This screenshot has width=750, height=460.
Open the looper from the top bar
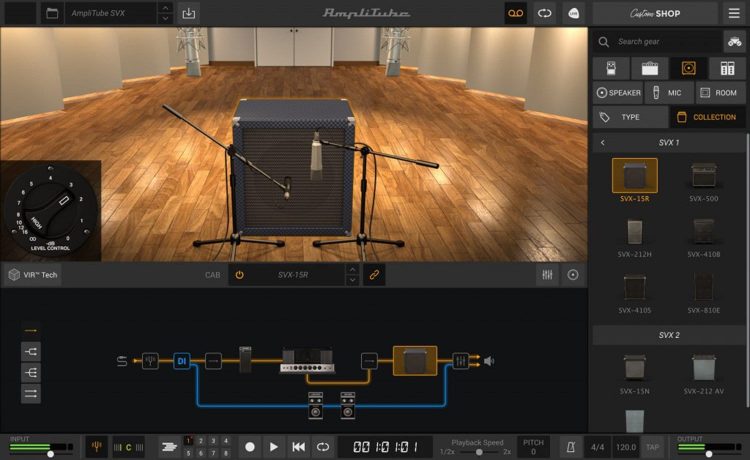coord(544,13)
